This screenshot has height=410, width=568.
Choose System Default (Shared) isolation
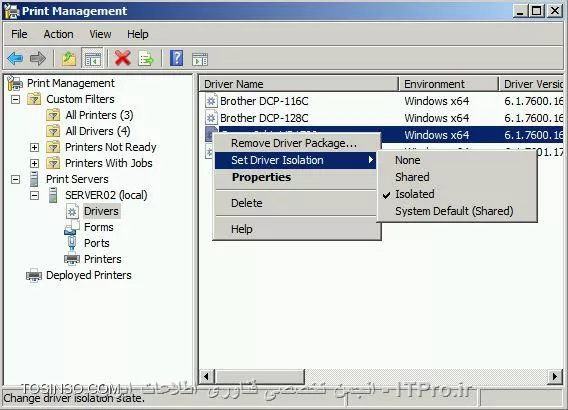pos(454,211)
